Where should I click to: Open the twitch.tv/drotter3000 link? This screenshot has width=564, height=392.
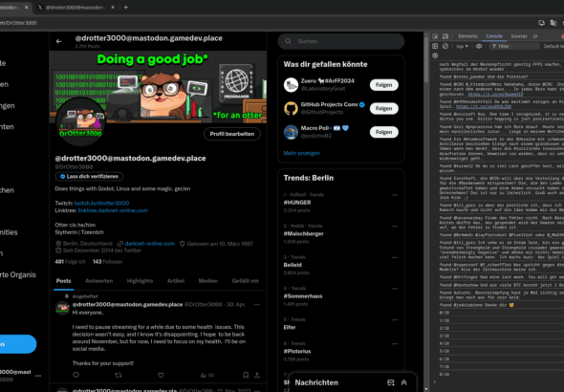click(101, 204)
